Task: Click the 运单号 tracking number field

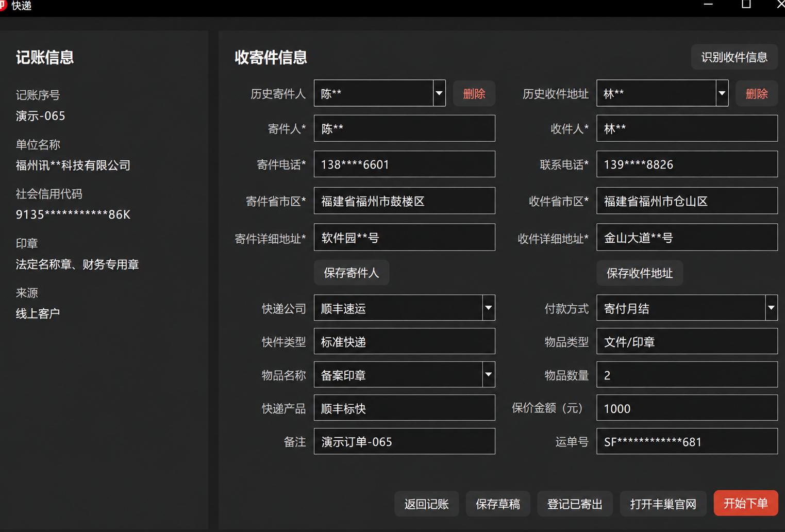Action: (687, 441)
